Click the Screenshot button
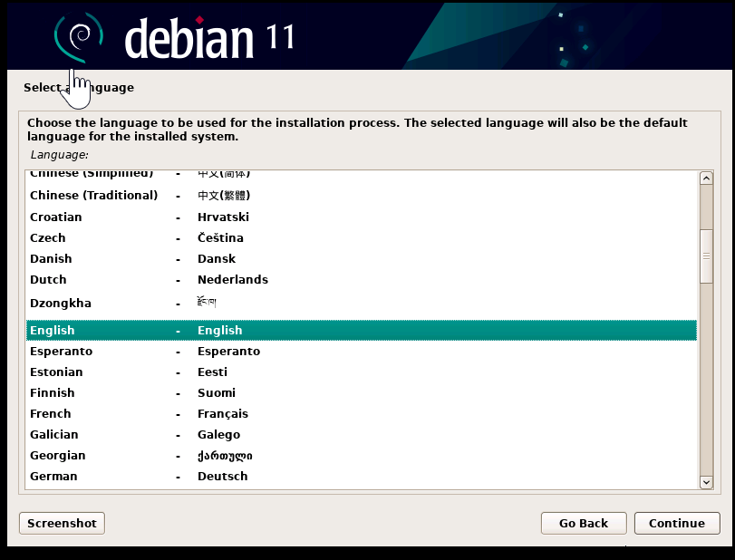Screen dimensions: 735x560 point(62,523)
